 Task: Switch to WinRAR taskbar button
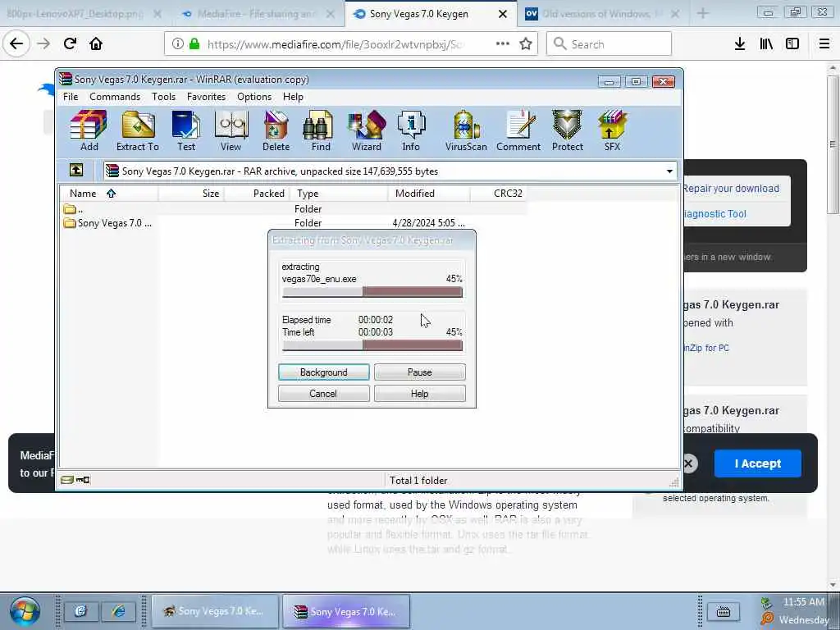tap(347, 610)
